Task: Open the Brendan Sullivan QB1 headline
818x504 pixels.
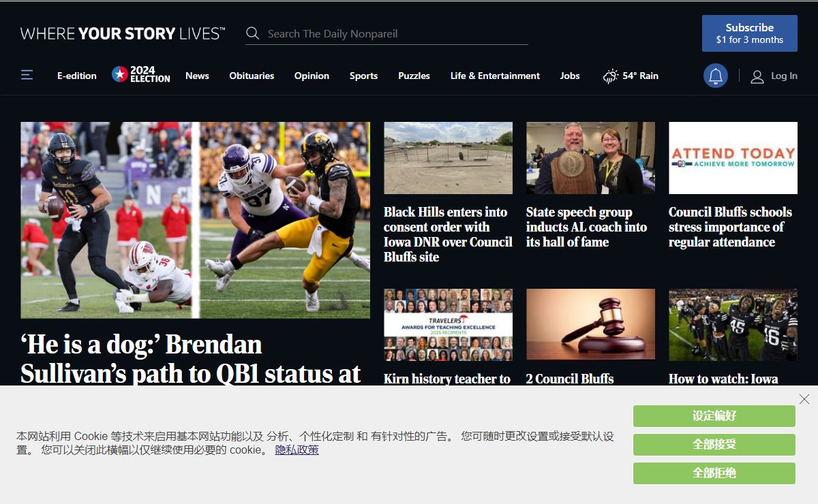Action: tap(191, 359)
